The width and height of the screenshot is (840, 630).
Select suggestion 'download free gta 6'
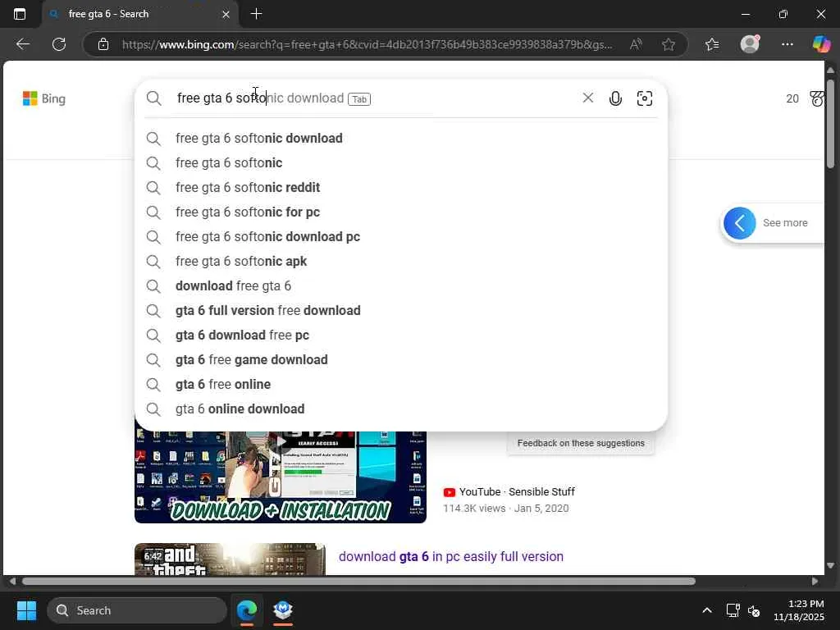click(x=401, y=286)
